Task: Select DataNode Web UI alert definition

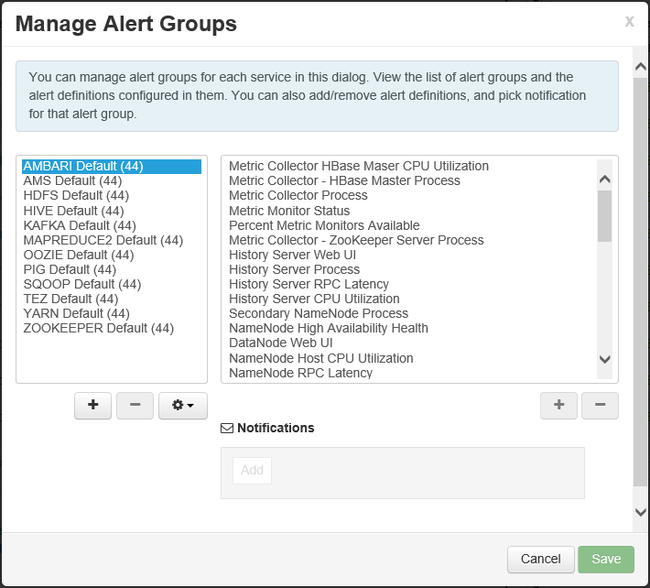Action: click(x=280, y=343)
